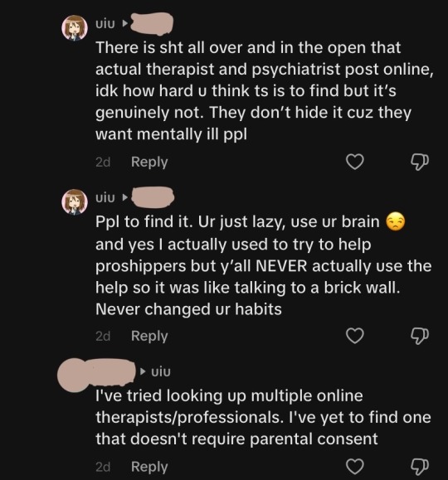The width and height of the screenshot is (448, 480).
Task: Open uiu's avatar on second comment
Action: (x=75, y=202)
